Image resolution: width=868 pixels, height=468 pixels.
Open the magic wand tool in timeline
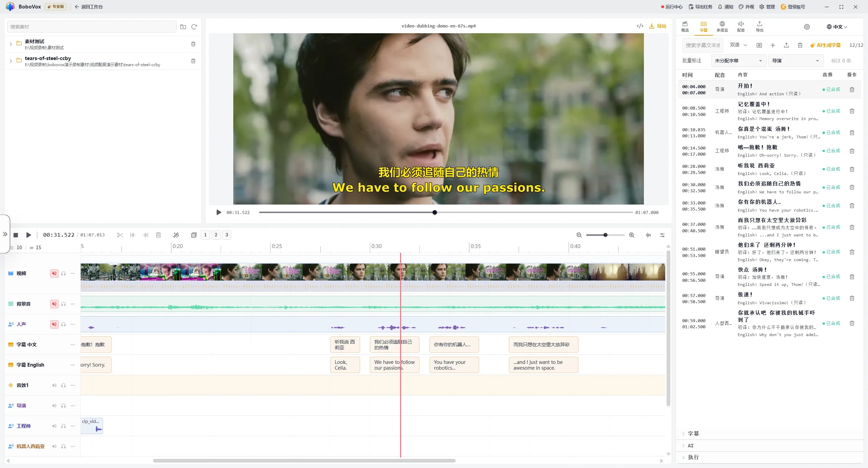pyautogui.click(x=176, y=235)
